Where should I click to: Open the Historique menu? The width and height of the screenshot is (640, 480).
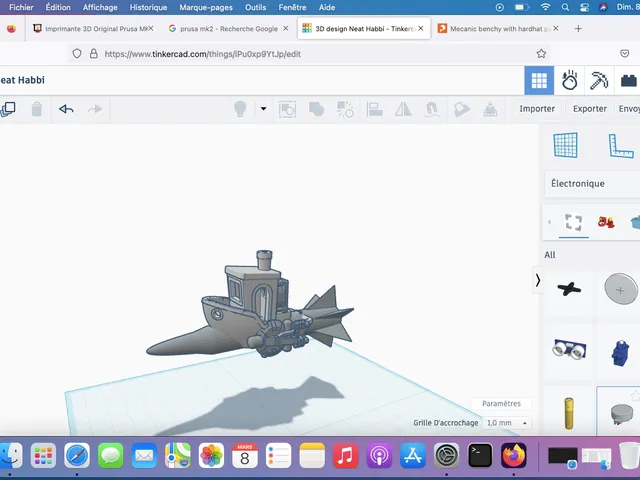click(148, 7)
